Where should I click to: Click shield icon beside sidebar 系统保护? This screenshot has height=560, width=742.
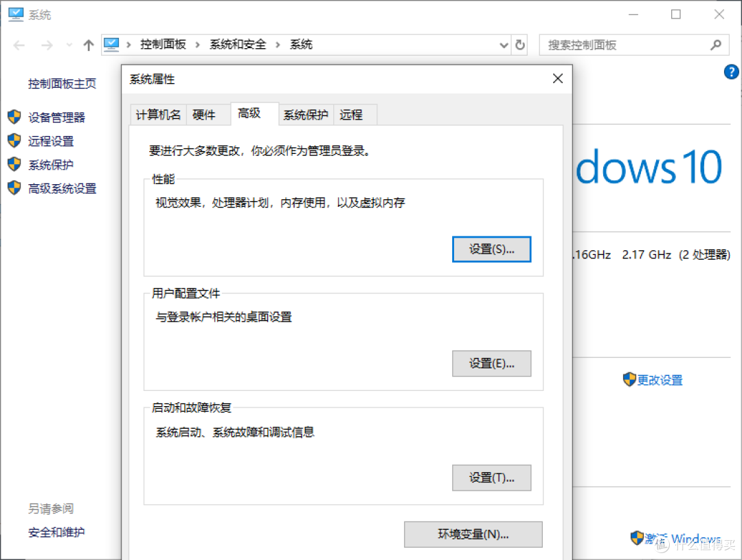14,164
